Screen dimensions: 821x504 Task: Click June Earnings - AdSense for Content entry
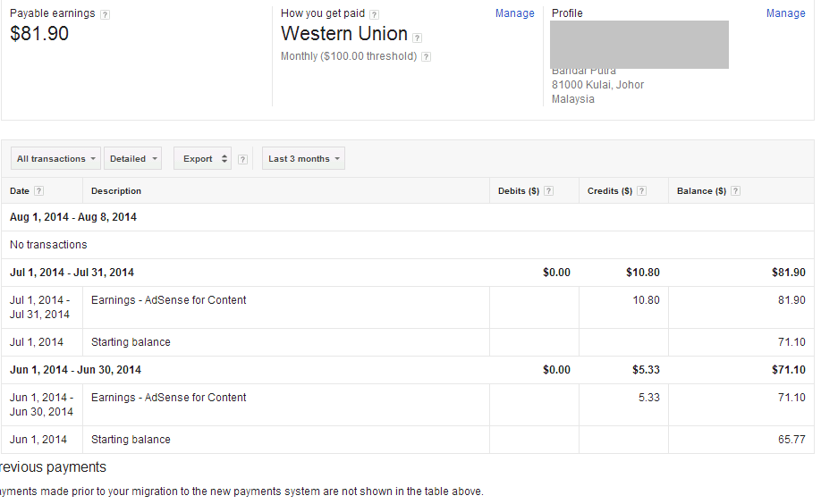pyautogui.click(x=168, y=398)
